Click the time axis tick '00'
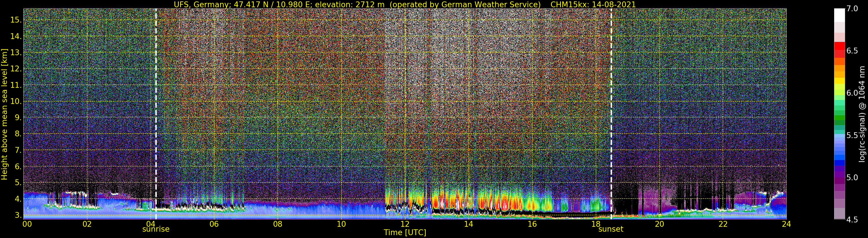The image size is (868, 238). pyautogui.click(x=27, y=224)
